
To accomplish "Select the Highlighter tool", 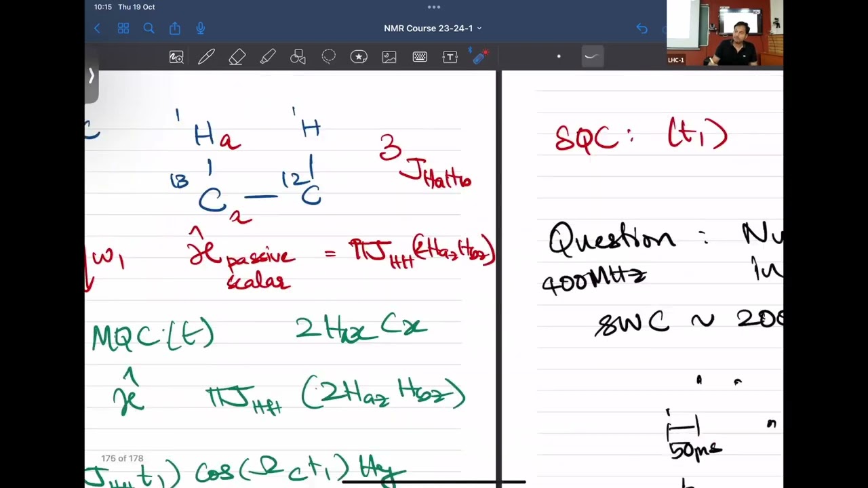I will point(268,58).
